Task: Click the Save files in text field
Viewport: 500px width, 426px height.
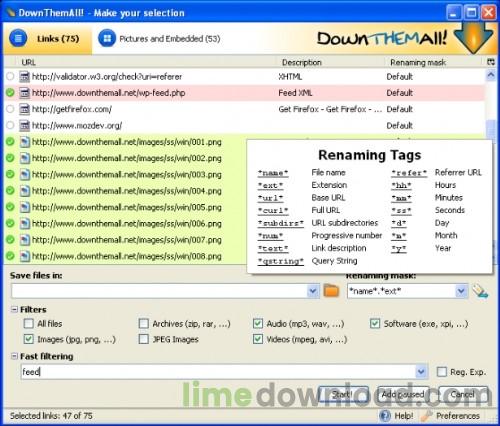Action: pyautogui.click(x=159, y=291)
